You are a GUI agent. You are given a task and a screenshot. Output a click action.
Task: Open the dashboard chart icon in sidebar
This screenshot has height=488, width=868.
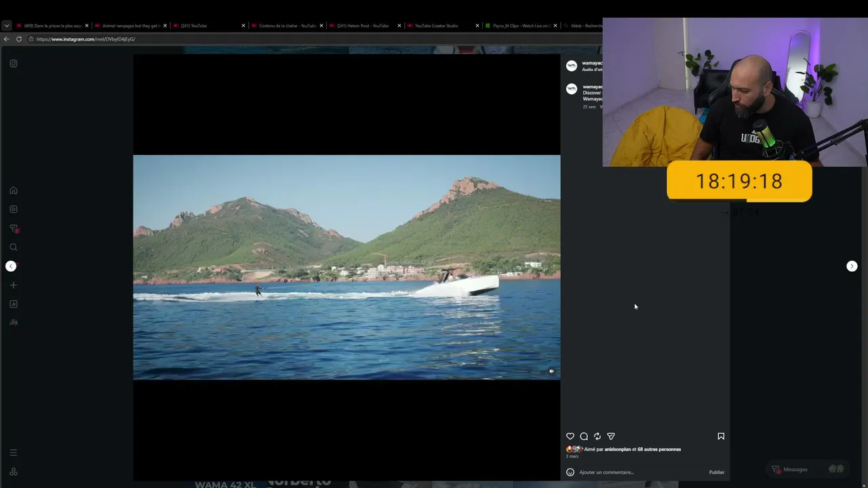point(13,304)
